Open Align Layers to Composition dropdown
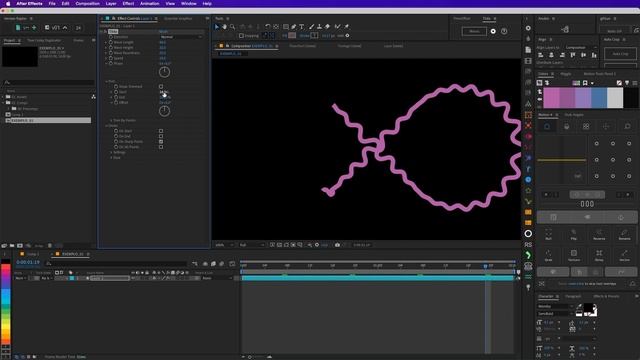The image size is (640, 360). [x=581, y=48]
